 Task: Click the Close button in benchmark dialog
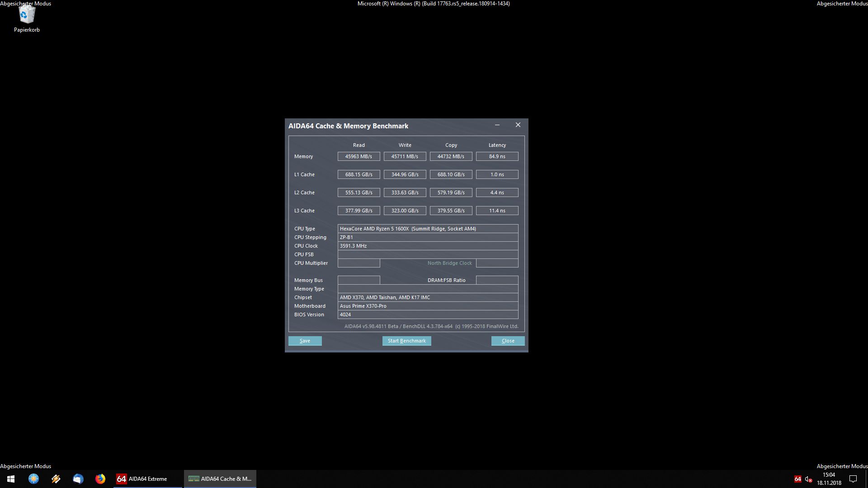tap(508, 341)
